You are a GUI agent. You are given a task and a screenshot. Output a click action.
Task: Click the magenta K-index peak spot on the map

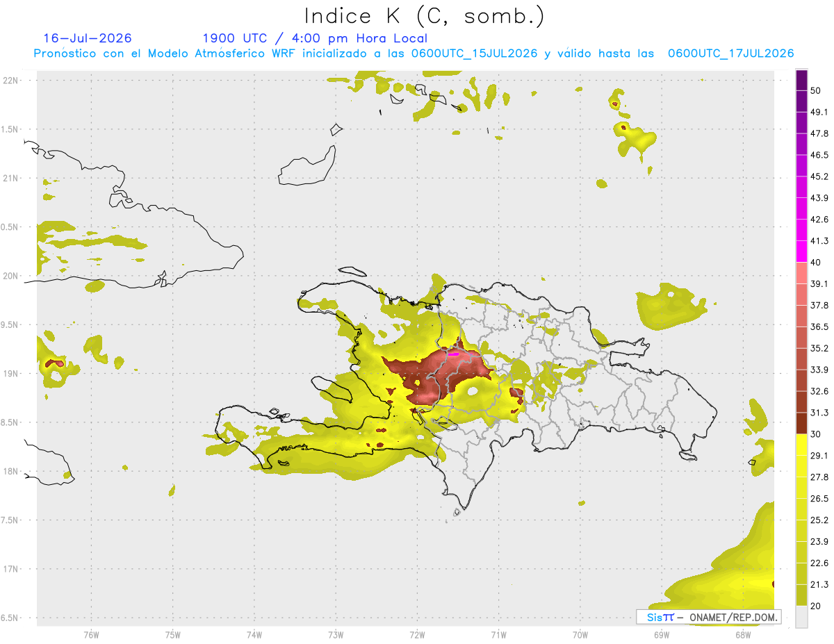tap(454, 354)
